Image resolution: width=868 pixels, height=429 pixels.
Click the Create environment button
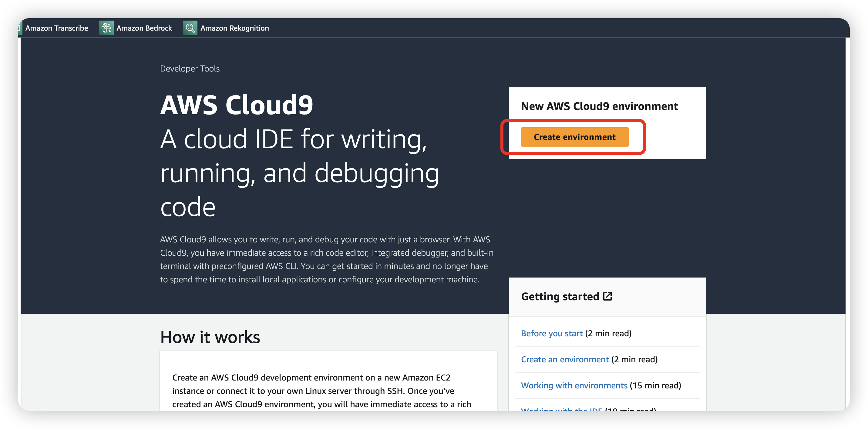coord(574,137)
